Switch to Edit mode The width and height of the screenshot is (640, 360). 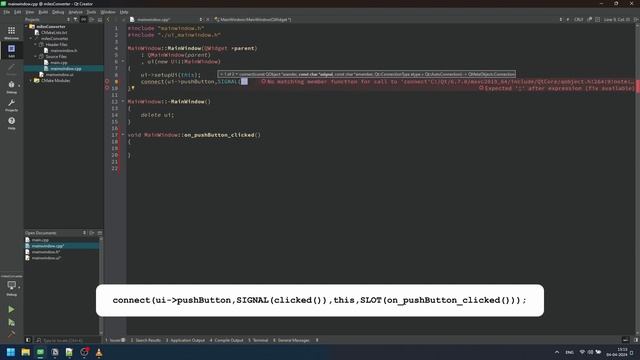[x=11, y=51]
